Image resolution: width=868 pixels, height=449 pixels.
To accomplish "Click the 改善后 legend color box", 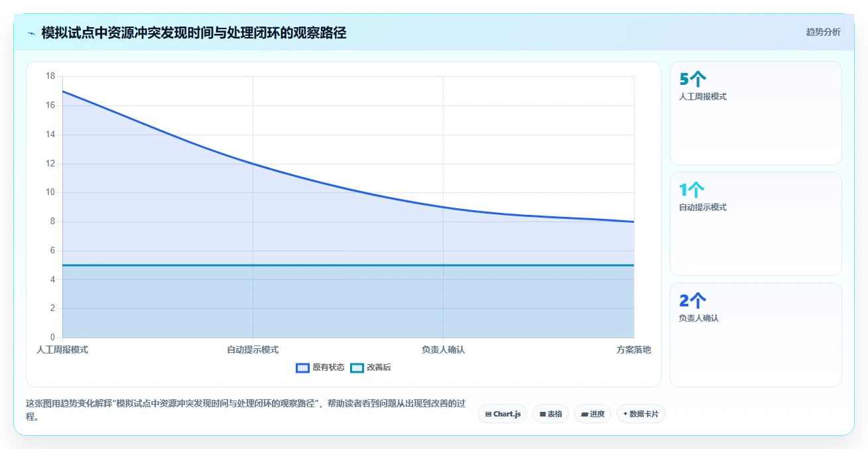I will (x=357, y=367).
